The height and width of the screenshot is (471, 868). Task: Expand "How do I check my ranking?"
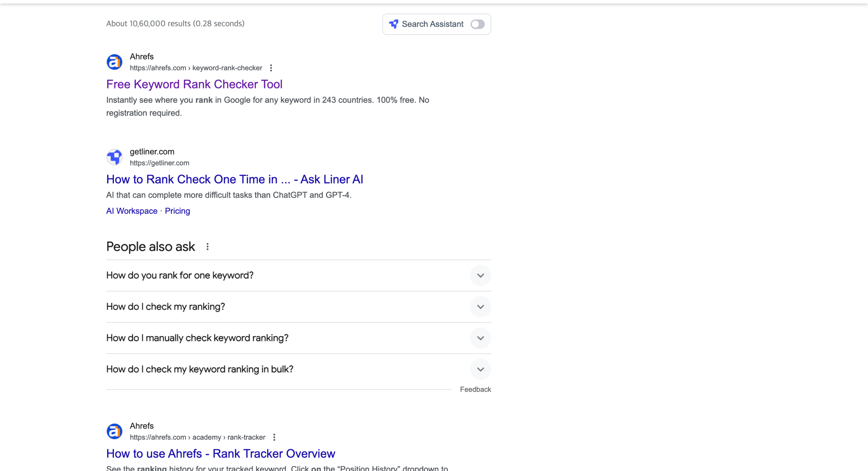pyautogui.click(x=298, y=307)
